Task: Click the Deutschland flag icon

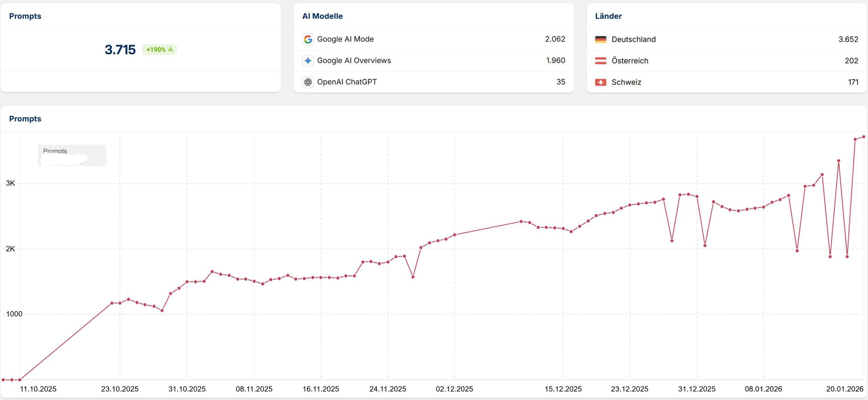Action: click(x=600, y=39)
